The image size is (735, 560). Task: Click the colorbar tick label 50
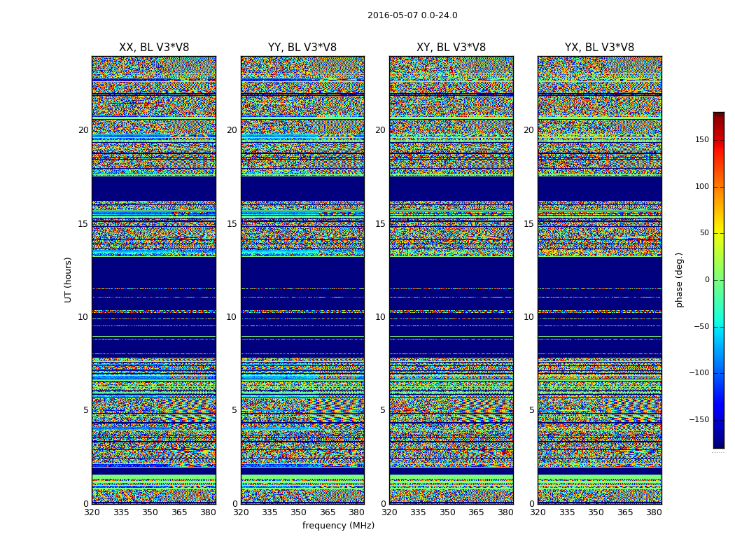pyautogui.click(x=704, y=233)
